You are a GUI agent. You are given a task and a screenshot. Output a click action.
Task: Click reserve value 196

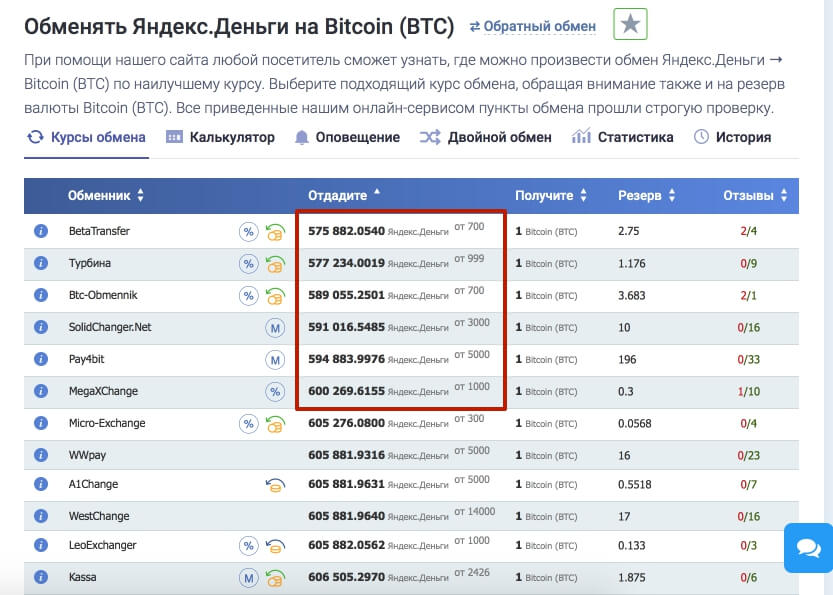pyautogui.click(x=627, y=360)
